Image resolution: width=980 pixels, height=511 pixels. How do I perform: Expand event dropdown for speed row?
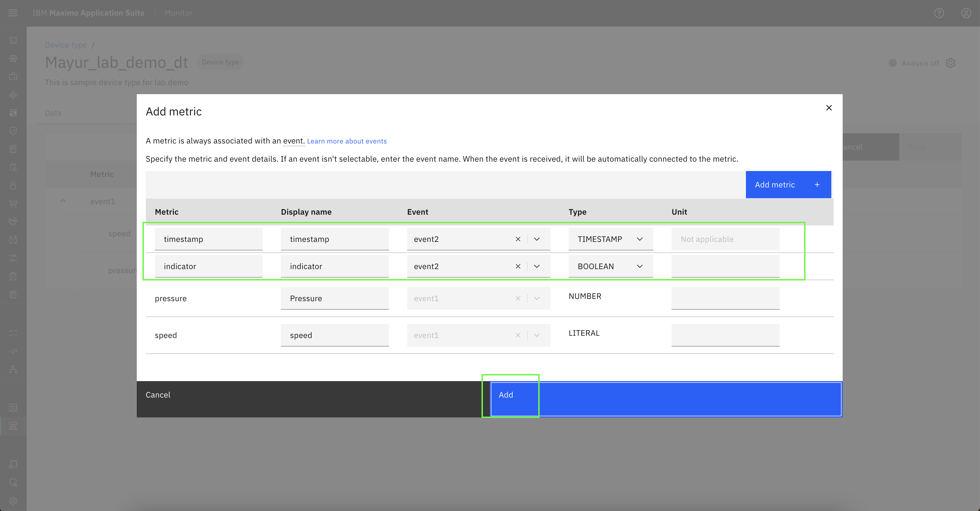tap(537, 335)
